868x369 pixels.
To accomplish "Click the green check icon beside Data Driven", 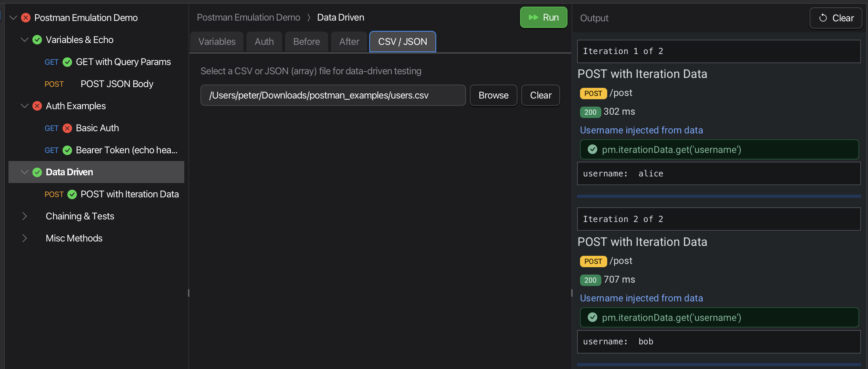I will click(37, 172).
